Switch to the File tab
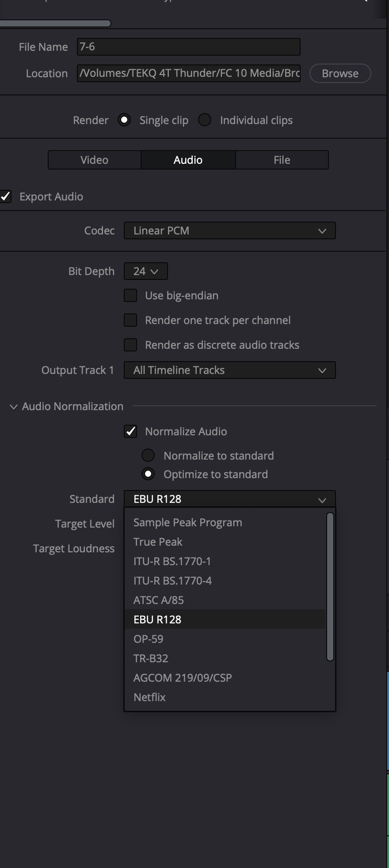389x868 pixels. pyautogui.click(x=282, y=160)
